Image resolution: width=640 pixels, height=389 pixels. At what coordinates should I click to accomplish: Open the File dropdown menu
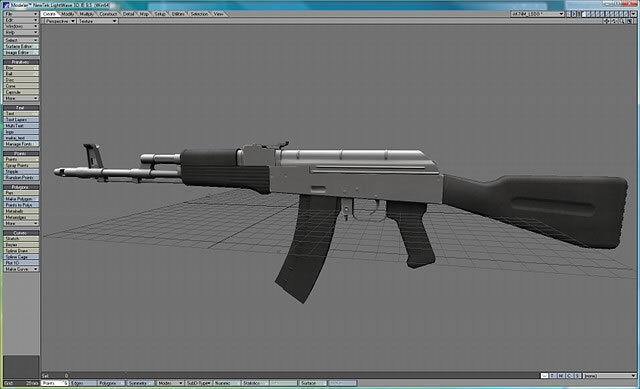(21, 14)
